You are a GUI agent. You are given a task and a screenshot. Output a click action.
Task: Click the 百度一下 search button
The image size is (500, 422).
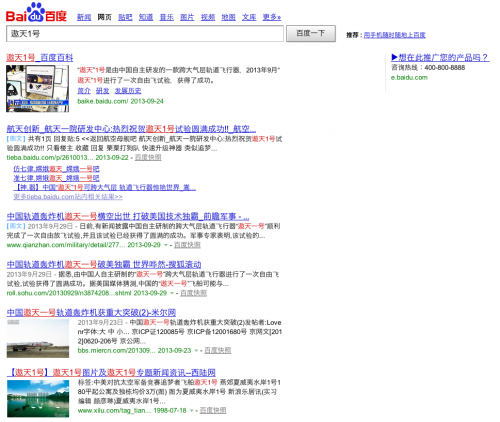click(x=311, y=34)
